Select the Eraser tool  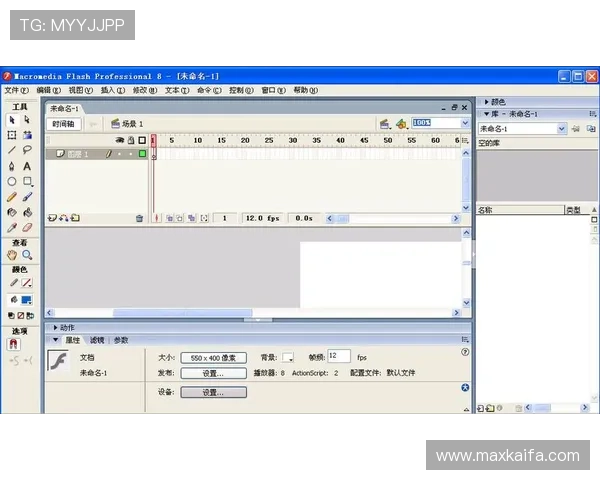point(27,228)
